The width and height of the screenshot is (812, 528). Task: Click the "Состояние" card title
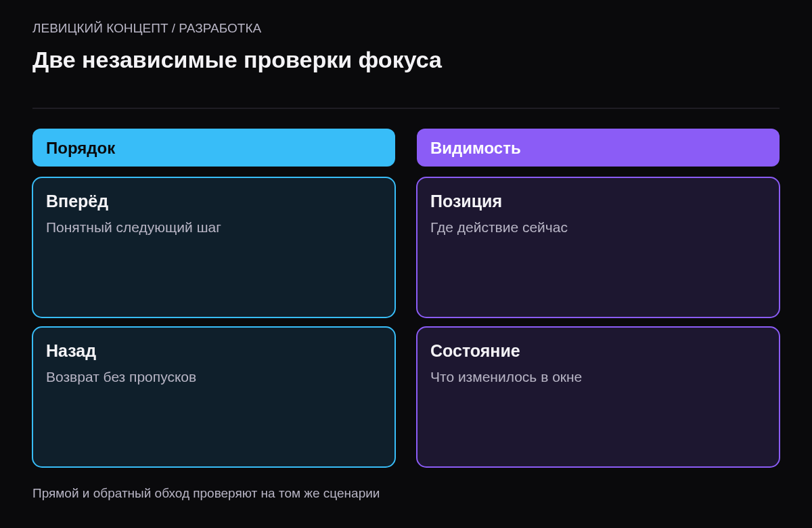pyautogui.click(x=475, y=351)
